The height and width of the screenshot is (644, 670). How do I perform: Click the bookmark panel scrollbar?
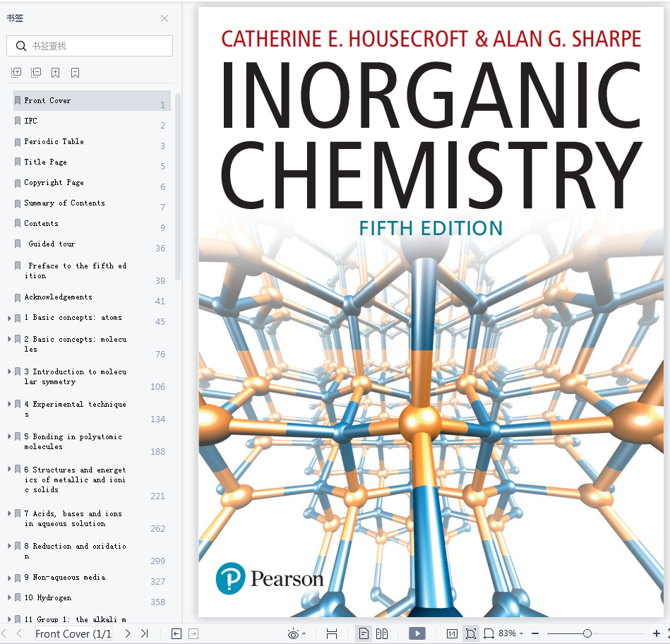(x=178, y=186)
